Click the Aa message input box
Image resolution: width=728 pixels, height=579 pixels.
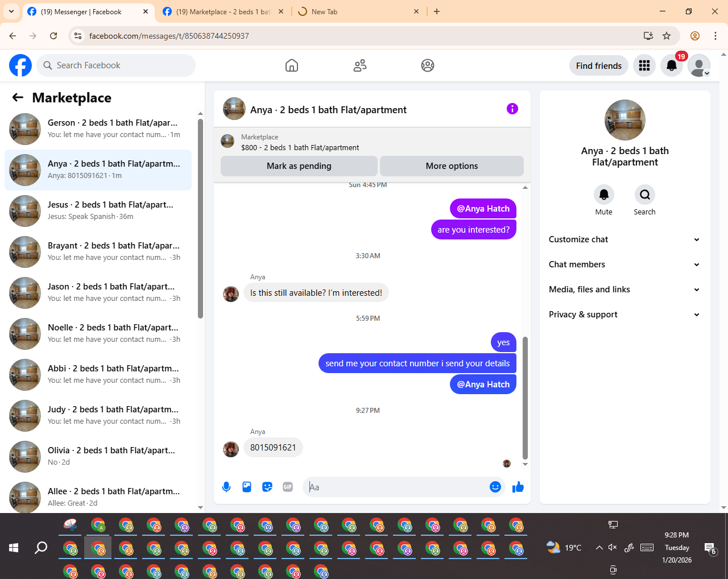[398, 487]
